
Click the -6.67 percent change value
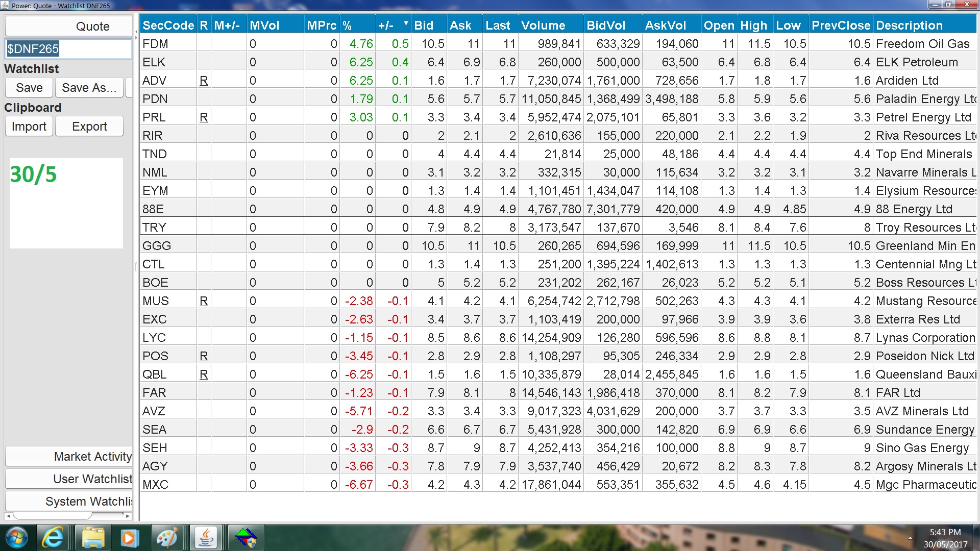(359, 485)
